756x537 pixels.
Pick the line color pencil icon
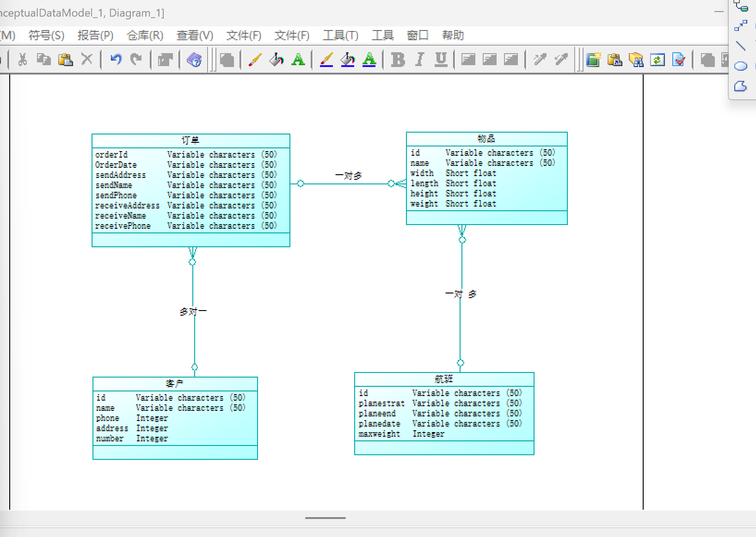[255, 60]
